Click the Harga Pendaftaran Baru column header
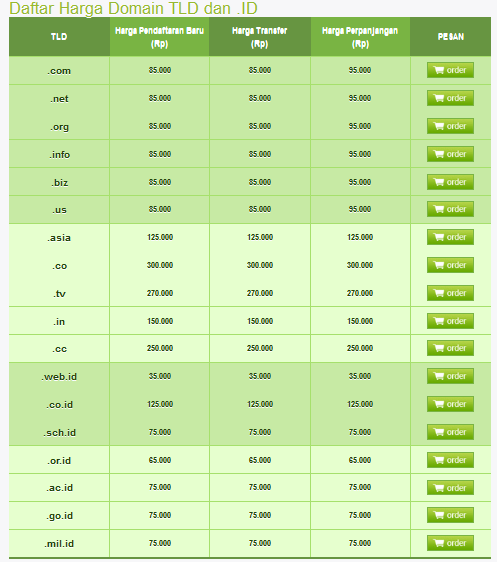This screenshot has width=497, height=562. point(159,37)
